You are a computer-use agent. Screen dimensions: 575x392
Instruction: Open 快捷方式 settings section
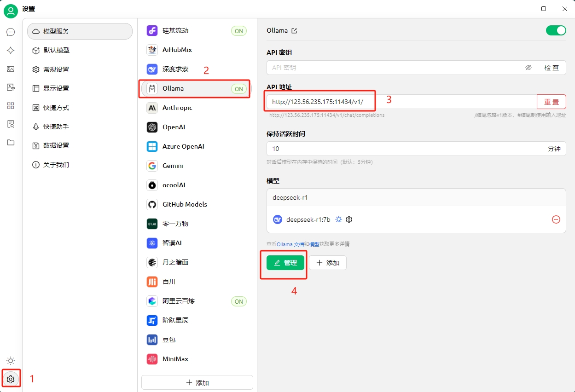click(x=80, y=108)
